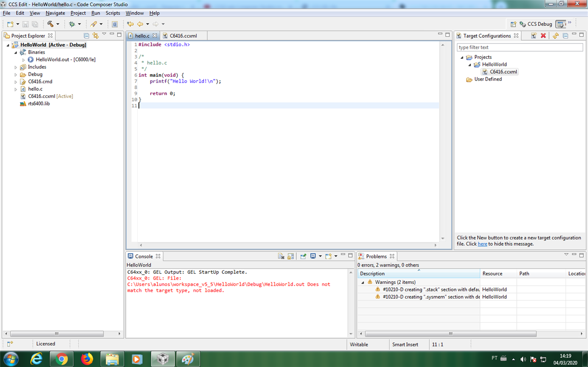The width and height of the screenshot is (588, 367).
Task: Open the Debug bug dropdown arrow
Action: click(x=79, y=24)
